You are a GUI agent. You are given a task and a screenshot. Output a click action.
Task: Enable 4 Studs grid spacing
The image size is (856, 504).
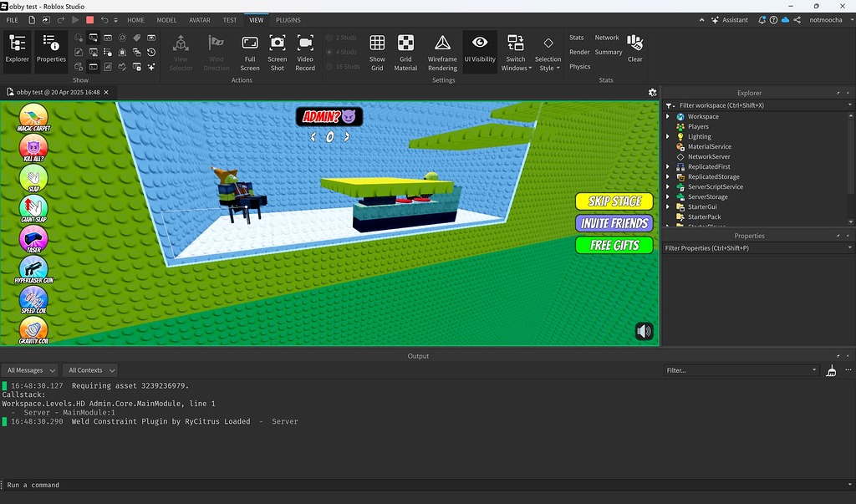click(x=342, y=52)
